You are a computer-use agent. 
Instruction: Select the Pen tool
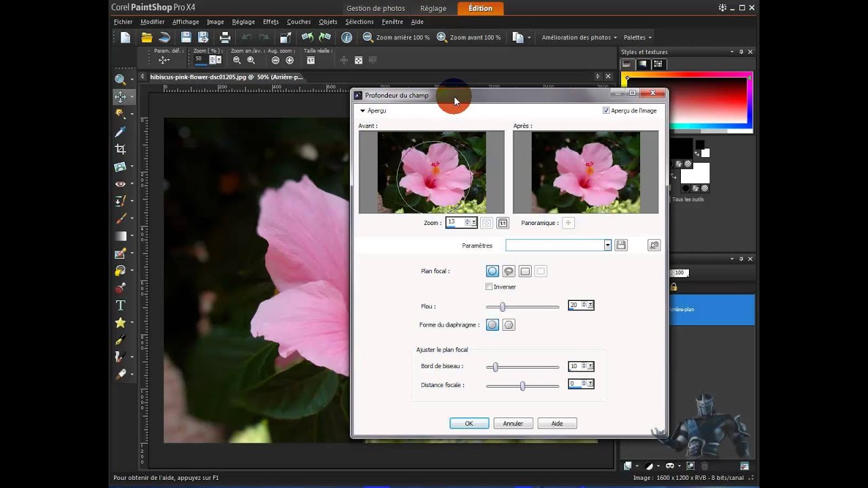click(120, 340)
